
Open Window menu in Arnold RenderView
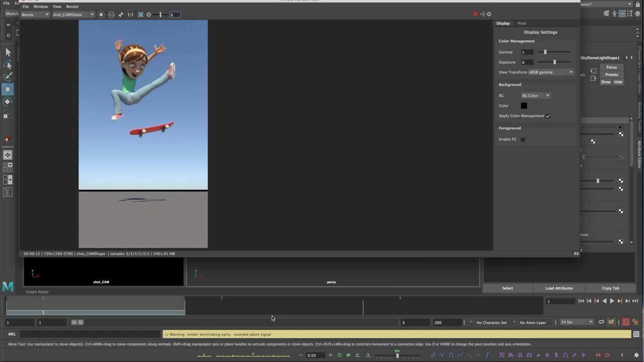pyautogui.click(x=41, y=7)
